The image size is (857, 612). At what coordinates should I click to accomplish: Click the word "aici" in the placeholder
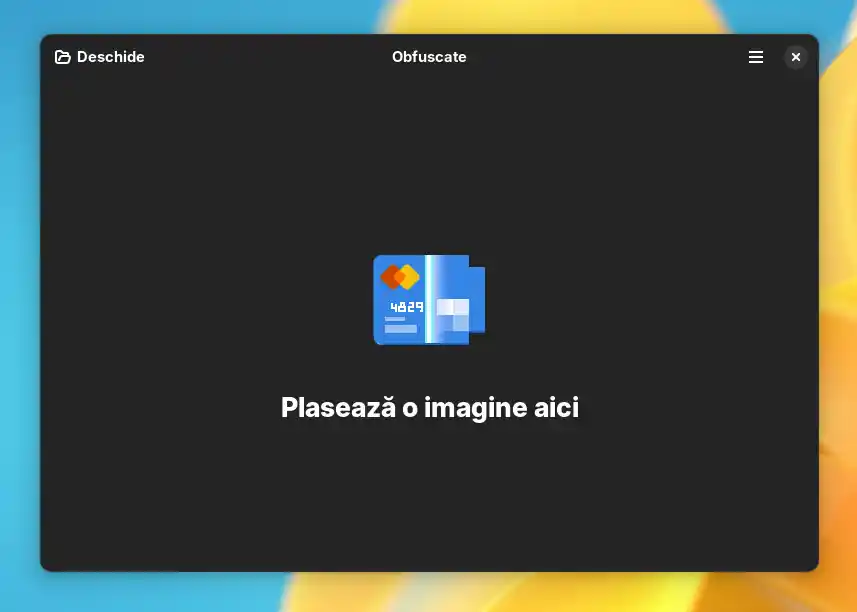(x=554, y=407)
